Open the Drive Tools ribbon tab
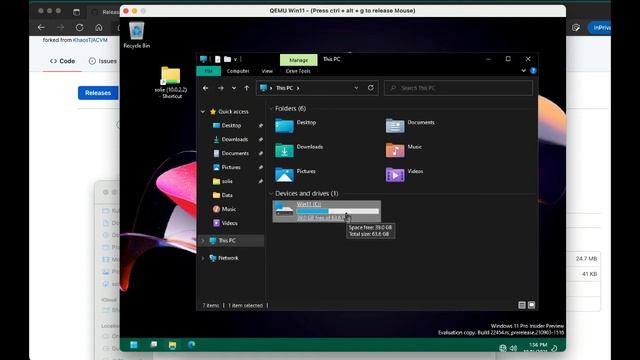The height and width of the screenshot is (360, 640). pos(298,71)
